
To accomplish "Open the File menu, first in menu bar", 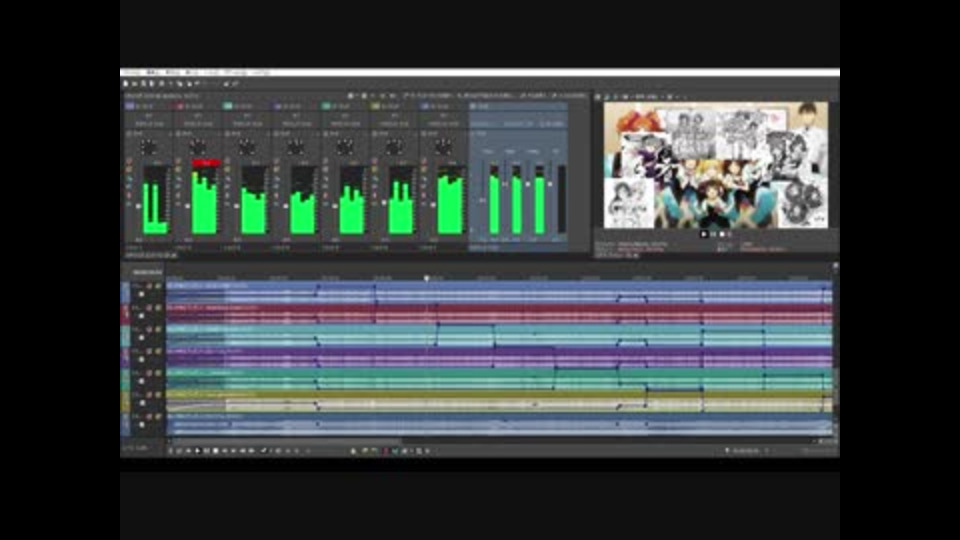I will [x=131, y=73].
